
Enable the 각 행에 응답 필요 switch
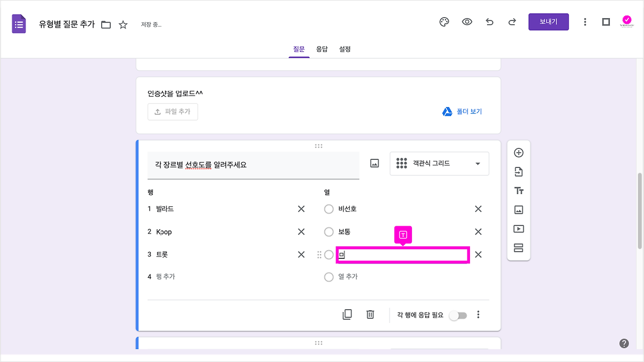click(x=458, y=314)
